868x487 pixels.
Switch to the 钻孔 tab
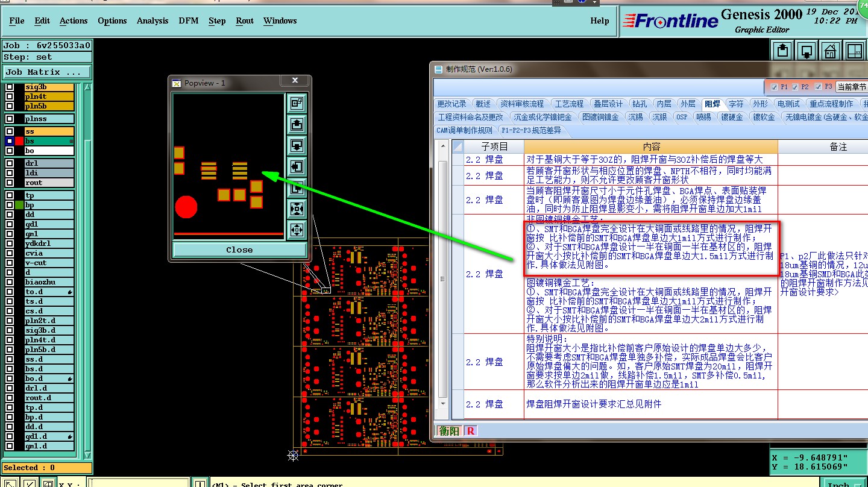(x=640, y=104)
